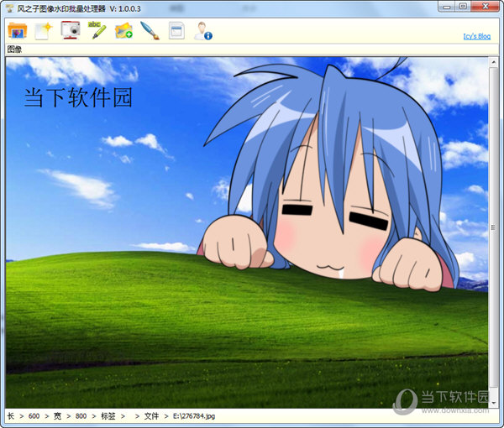Click the 宽 label in status bar
This screenshot has width=504, height=428.
57,416
